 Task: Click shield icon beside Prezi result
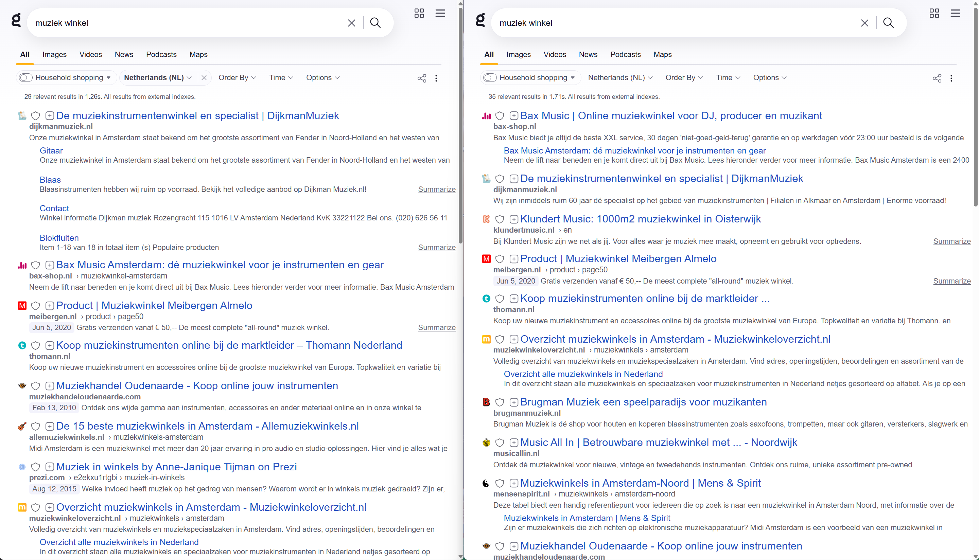point(35,467)
